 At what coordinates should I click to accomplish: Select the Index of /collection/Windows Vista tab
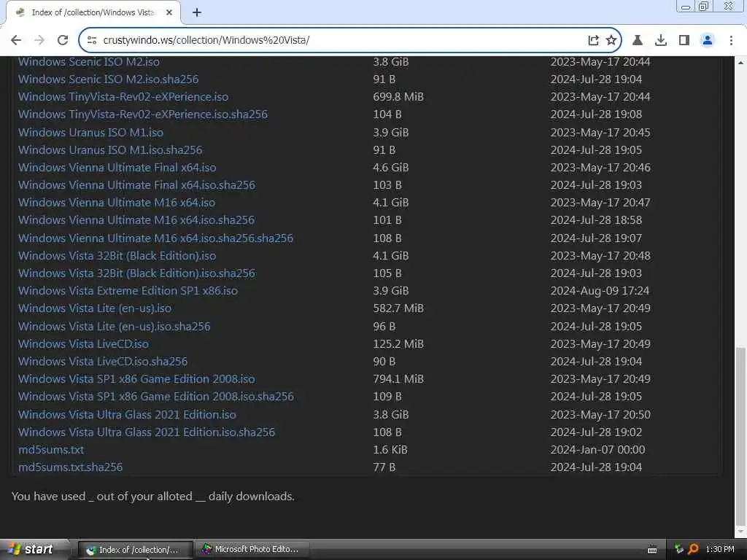click(x=93, y=12)
